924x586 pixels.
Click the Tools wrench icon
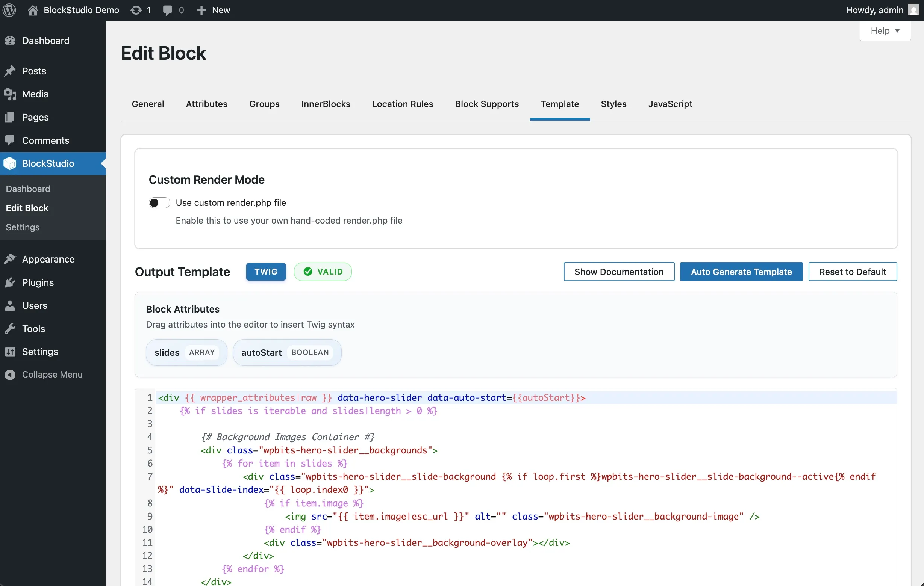tap(10, 329)
